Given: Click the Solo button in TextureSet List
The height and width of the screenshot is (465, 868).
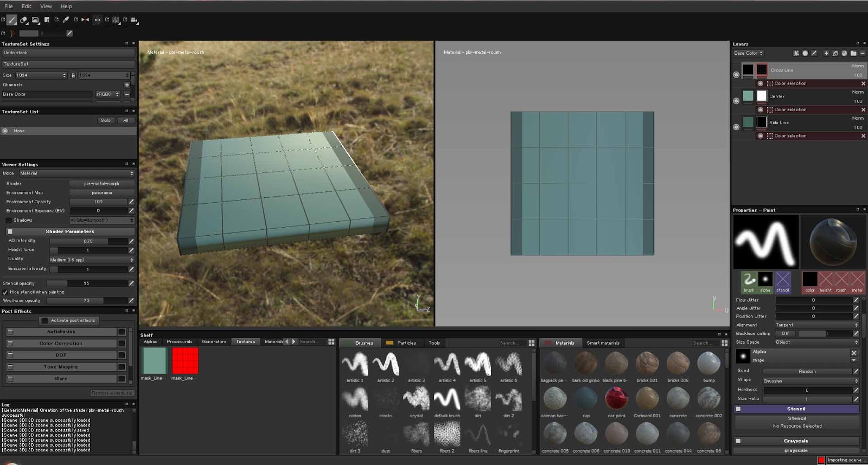Looking at the screenshot, I should (106, 120).
